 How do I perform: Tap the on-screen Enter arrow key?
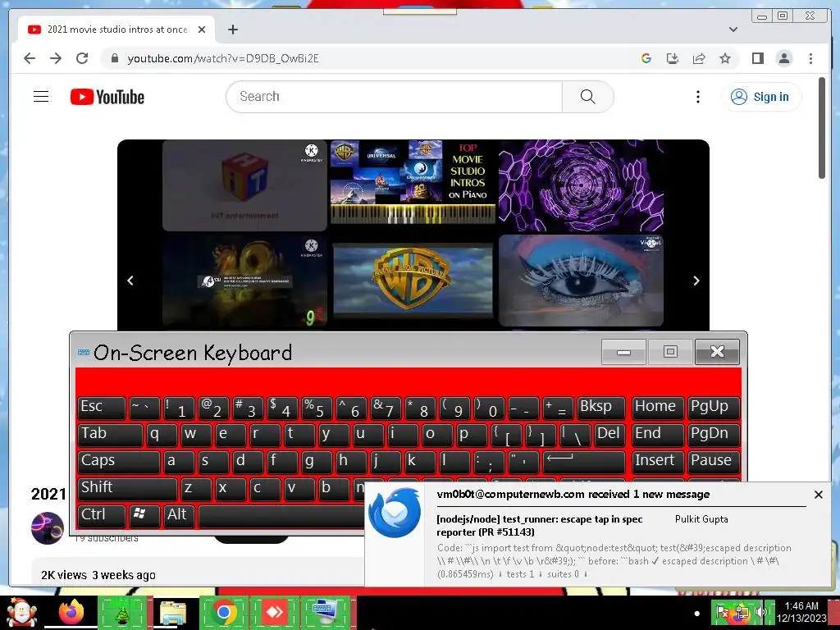point(584,462)
